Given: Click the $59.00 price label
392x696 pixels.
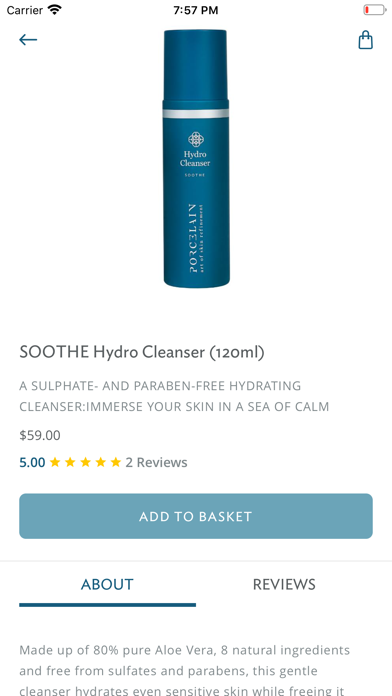Looking at the screenshot, I should click(x=40, y=435).
